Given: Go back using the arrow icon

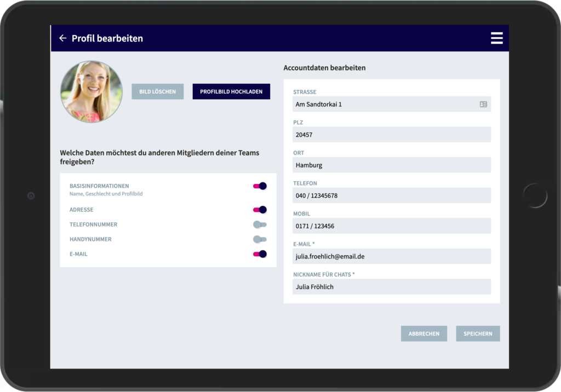Looking at the screenshot, I should 62,38.
